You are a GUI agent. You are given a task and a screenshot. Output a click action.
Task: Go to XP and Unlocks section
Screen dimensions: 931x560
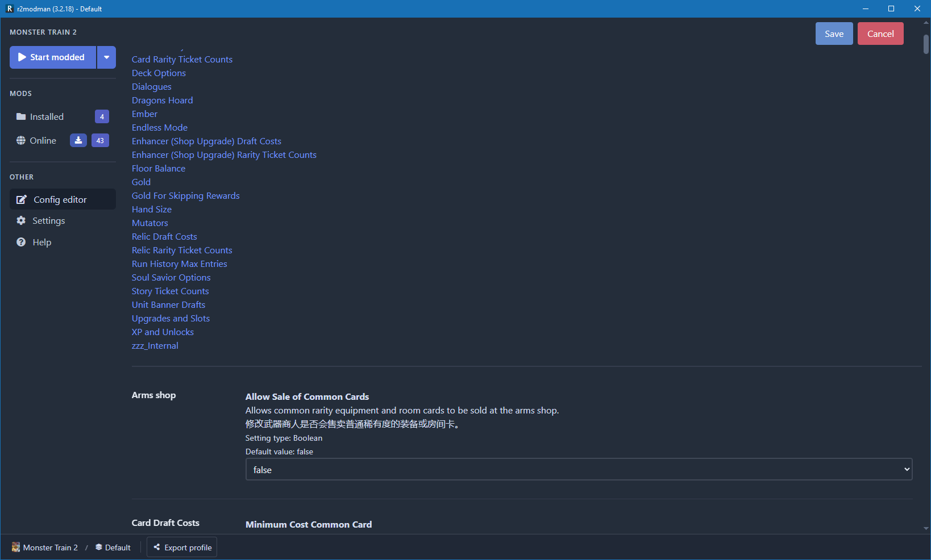point(163,332)
